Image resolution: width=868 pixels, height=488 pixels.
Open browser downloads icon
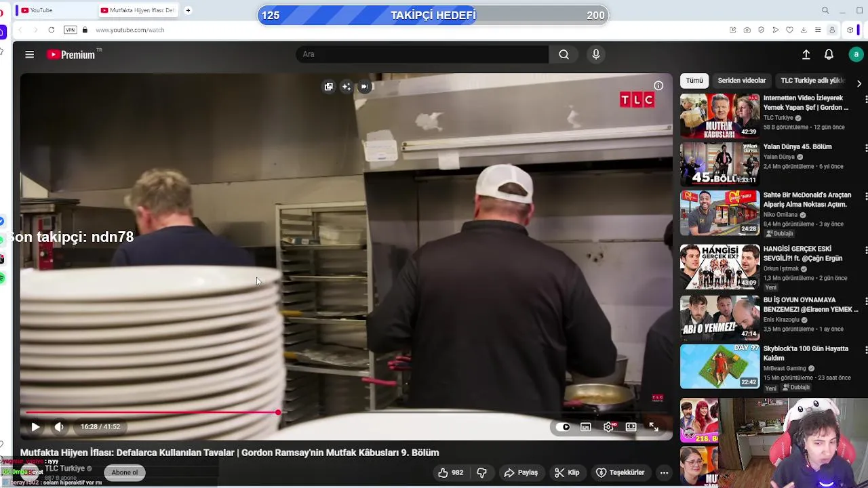click(x=804, y=30)
